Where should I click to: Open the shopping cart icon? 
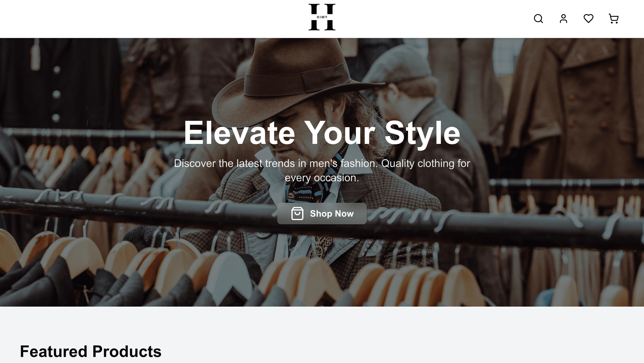(x=614, y=19)
